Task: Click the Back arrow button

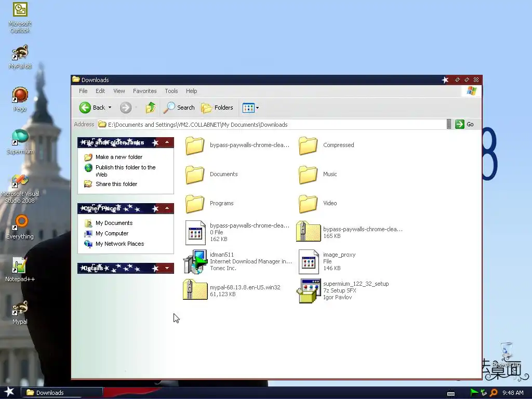Action: (92, 108)
